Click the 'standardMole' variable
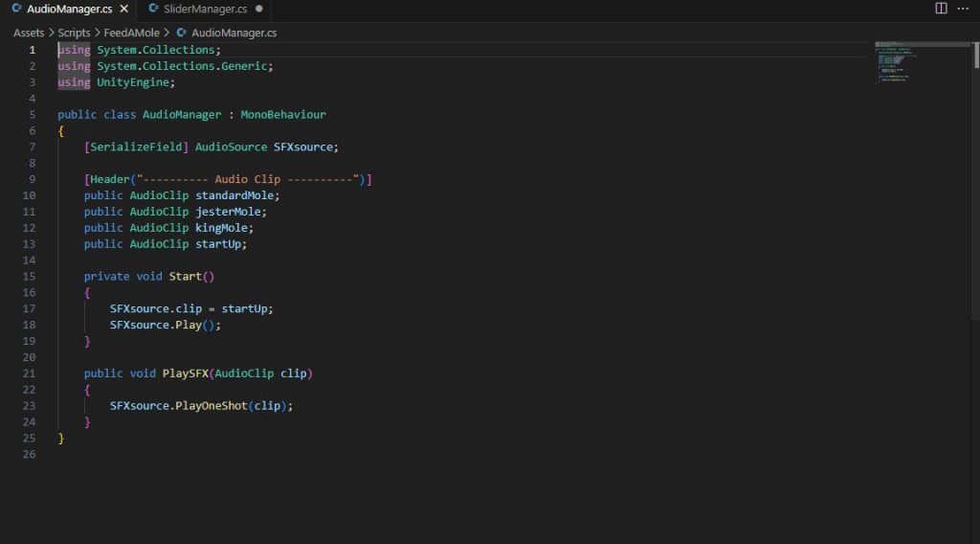Image resolution: width=980 pixels, height=544 pixels. (234, 195)
